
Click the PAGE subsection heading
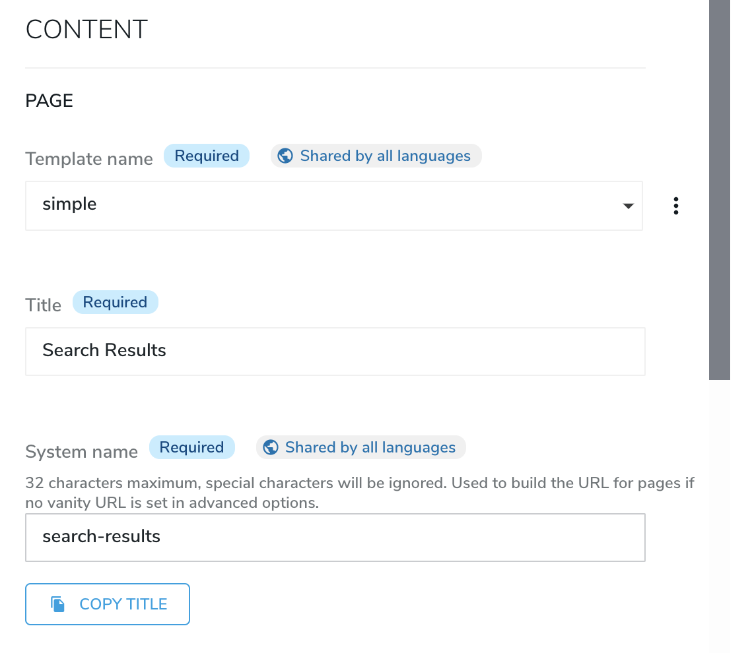[x=49, y=101]
